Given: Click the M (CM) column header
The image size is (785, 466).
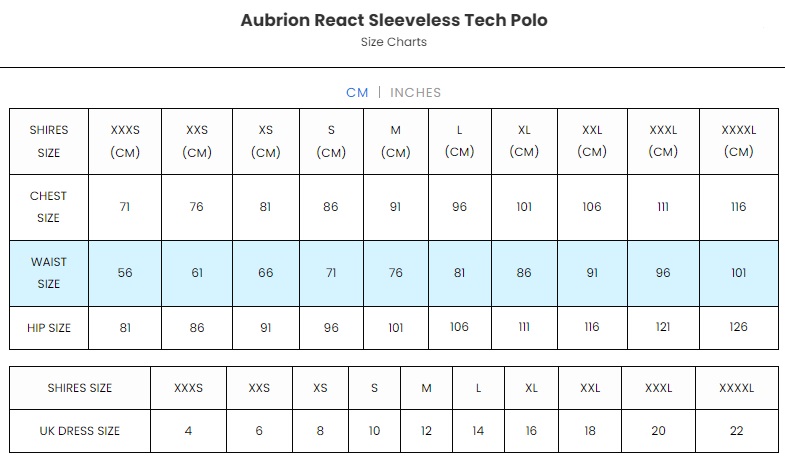Looking at the screenshot, I should (396, 141).
